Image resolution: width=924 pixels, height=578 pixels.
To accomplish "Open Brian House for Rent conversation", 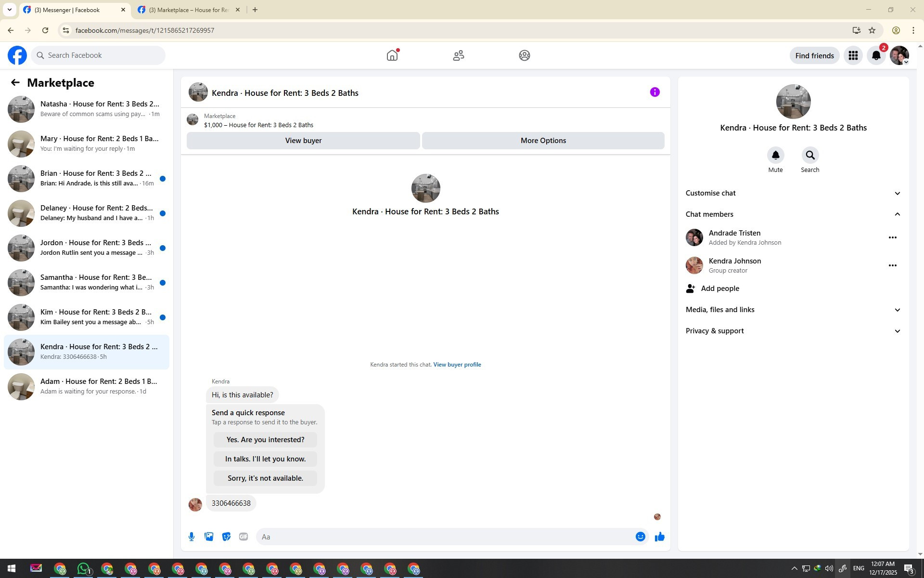I will [x=87, y=179].
